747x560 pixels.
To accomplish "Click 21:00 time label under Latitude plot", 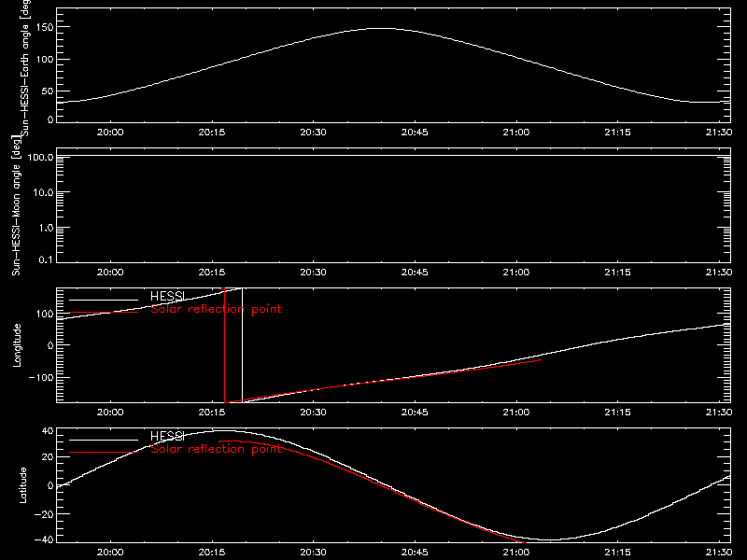I will tap(516, 552).
